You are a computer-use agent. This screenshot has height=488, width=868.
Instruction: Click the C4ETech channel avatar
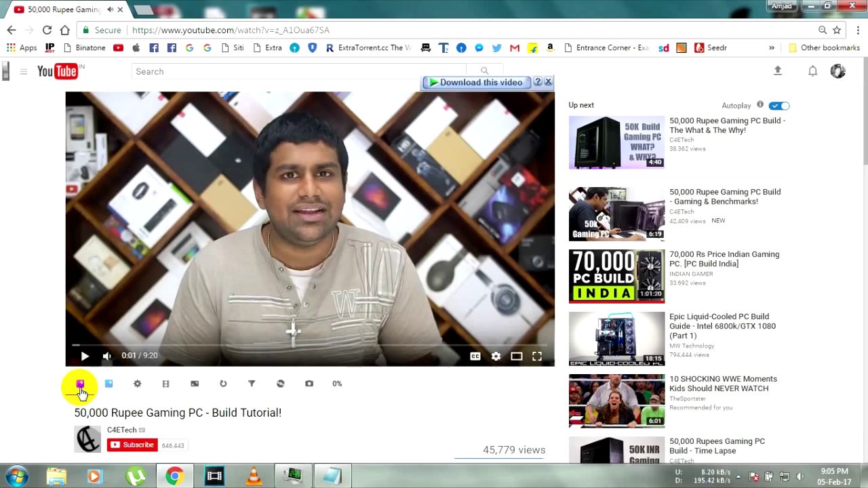[87, 439]
